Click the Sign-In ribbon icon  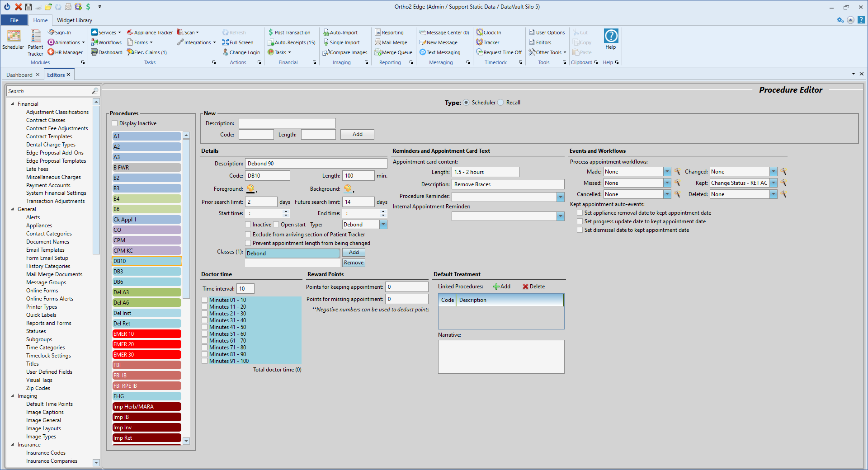60,33
